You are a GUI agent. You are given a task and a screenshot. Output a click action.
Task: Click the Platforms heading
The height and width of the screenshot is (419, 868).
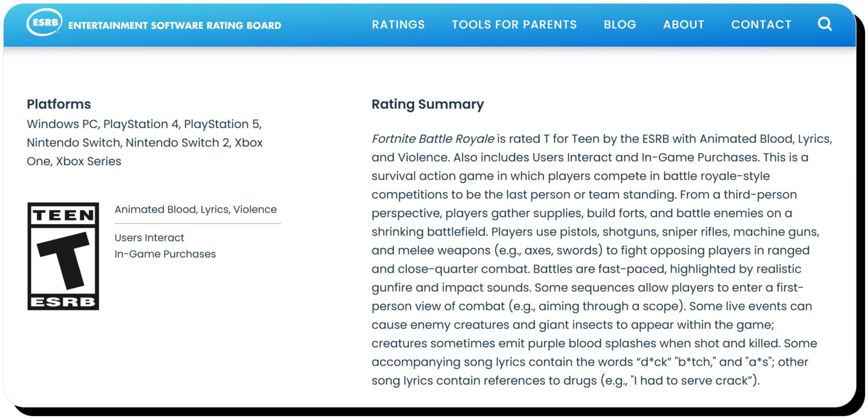pos(58,104)
